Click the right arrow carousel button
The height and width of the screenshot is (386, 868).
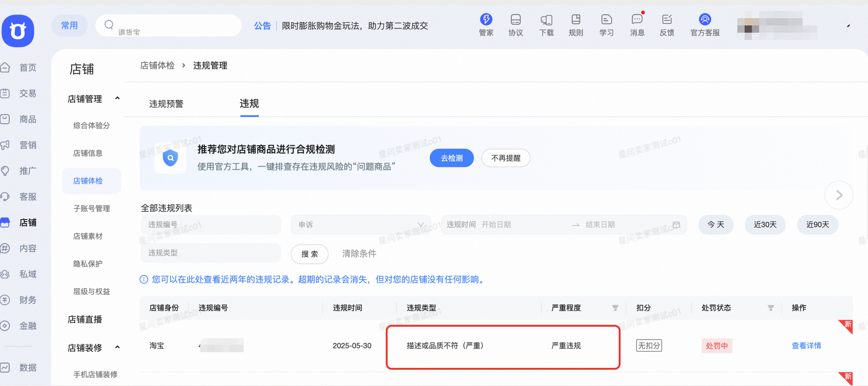tap(839, 195)
